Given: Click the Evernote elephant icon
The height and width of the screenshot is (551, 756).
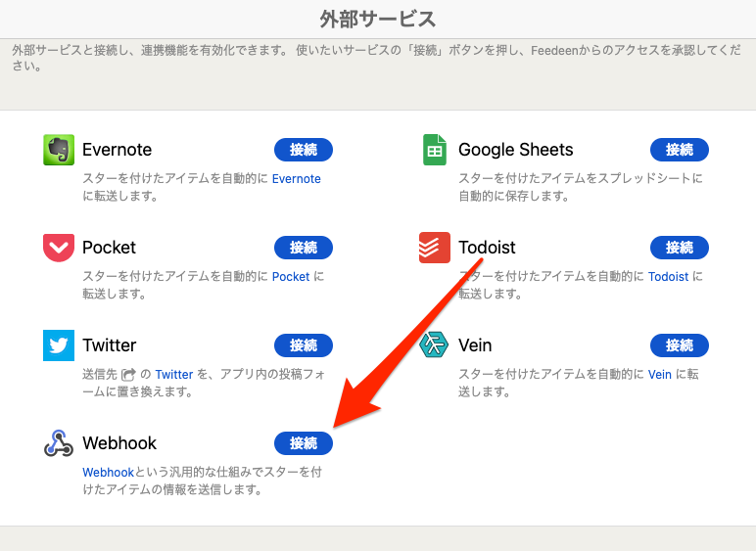Looking at the screenshot, I should pyautogui.click(x=59, y=150).
